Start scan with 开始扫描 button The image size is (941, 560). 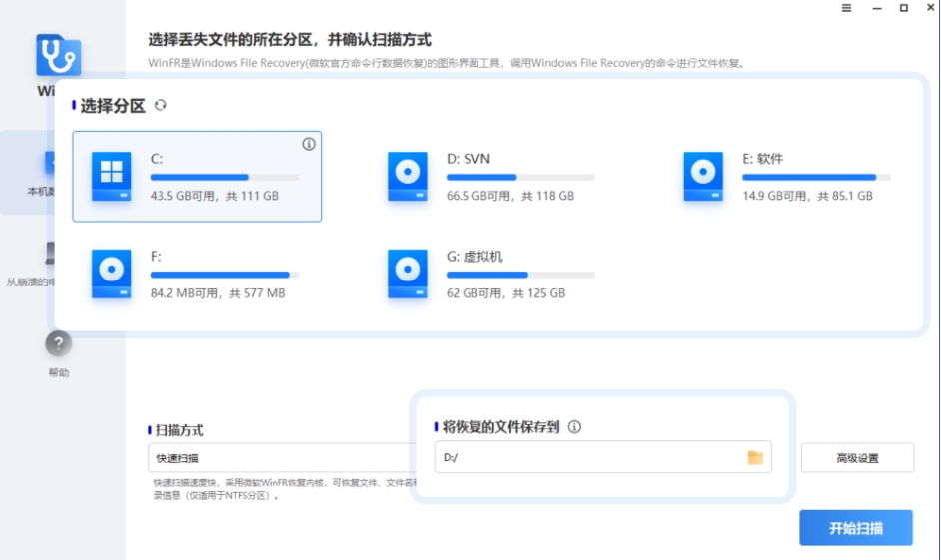[x=855, y=528]
